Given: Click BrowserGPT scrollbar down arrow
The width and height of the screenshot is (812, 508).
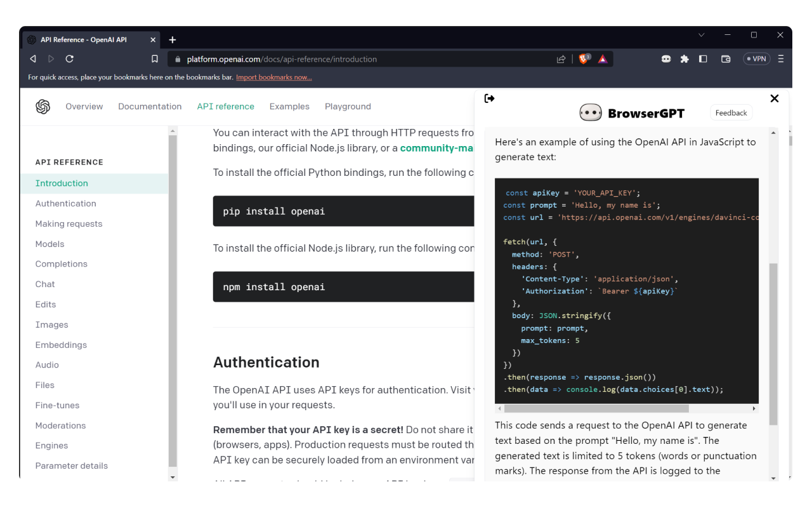Looking at the screenshot, I should (x=773, y=478).
